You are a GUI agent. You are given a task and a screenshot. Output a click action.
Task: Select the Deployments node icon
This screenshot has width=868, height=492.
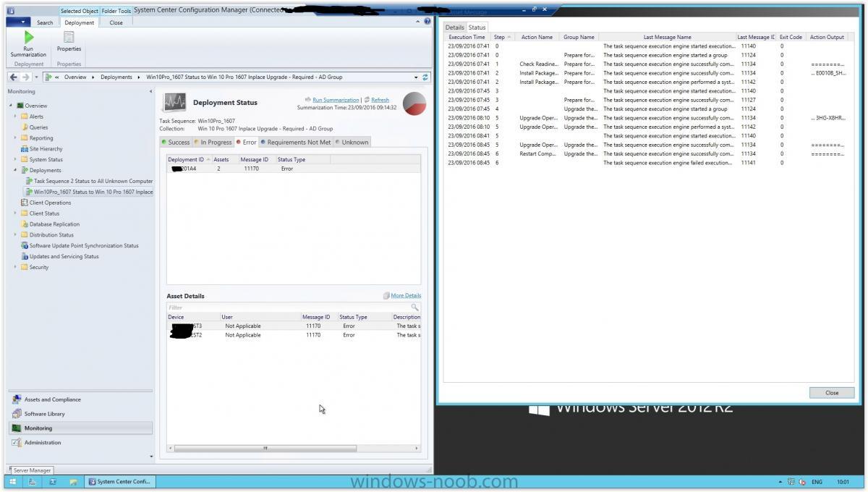coord(25,170)
